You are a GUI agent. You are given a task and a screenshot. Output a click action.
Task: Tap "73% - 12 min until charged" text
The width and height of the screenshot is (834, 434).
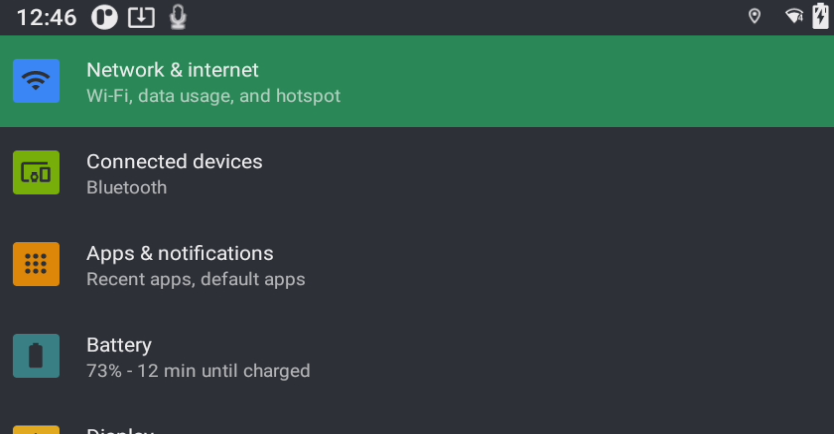[198, 371]
